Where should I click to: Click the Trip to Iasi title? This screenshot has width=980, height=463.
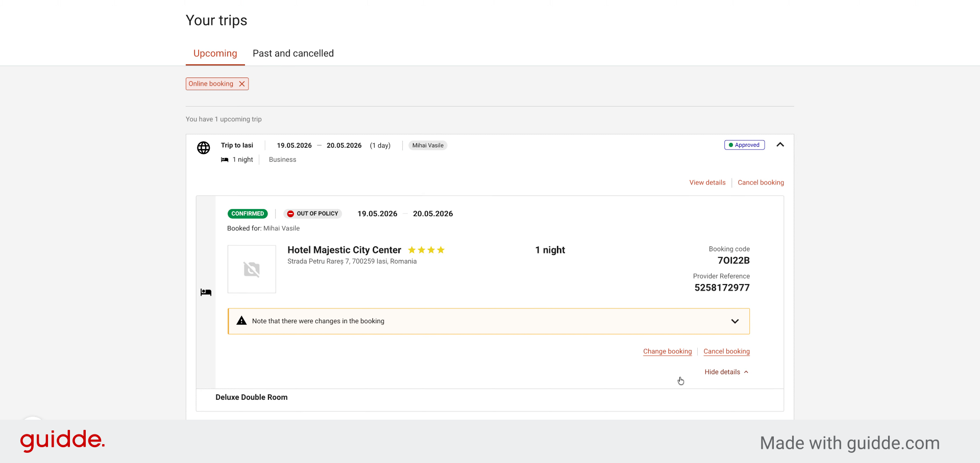tap(237, 145)
